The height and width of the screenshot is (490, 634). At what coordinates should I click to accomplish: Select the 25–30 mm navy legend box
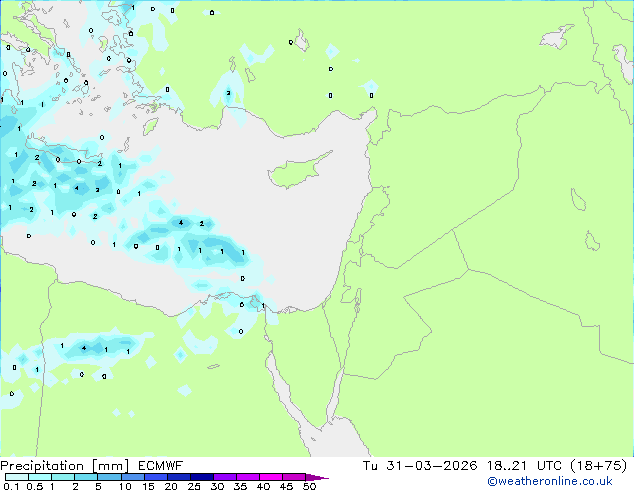pyautogui.click(x=202, y=477)
